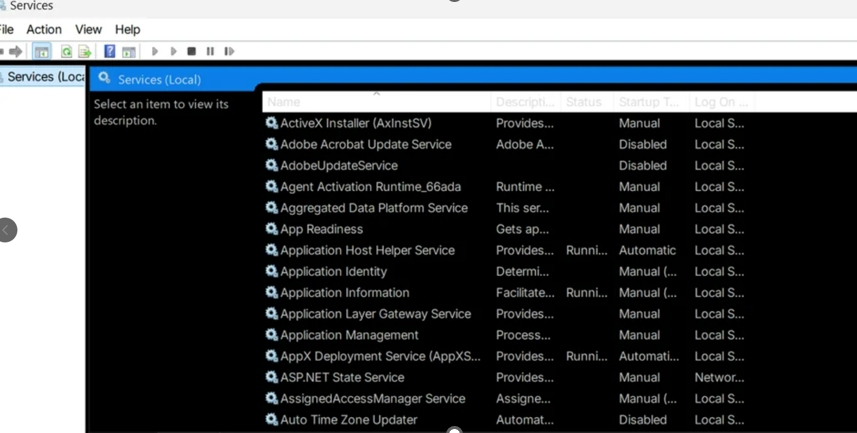This screenshot has height=433, width=857.
Task: Click gear icon of Adobe Acrobat Update Service
Action: 272,144
